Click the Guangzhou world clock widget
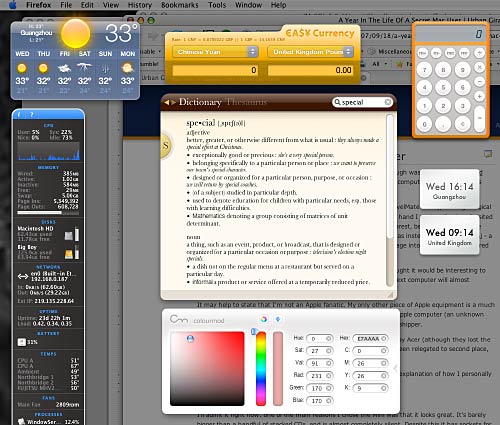The height and width of the screenshot is (425, 500). (x=449, y=189)
